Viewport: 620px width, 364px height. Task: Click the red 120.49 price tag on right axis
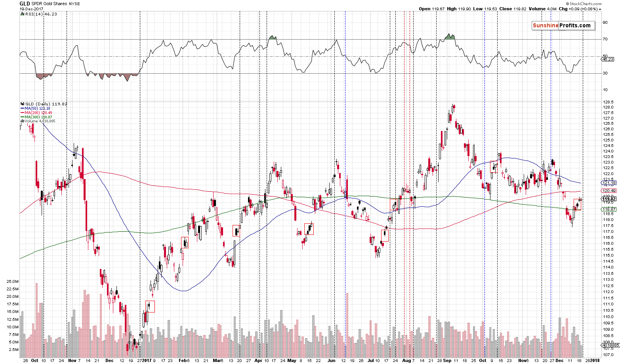(609, 191)
